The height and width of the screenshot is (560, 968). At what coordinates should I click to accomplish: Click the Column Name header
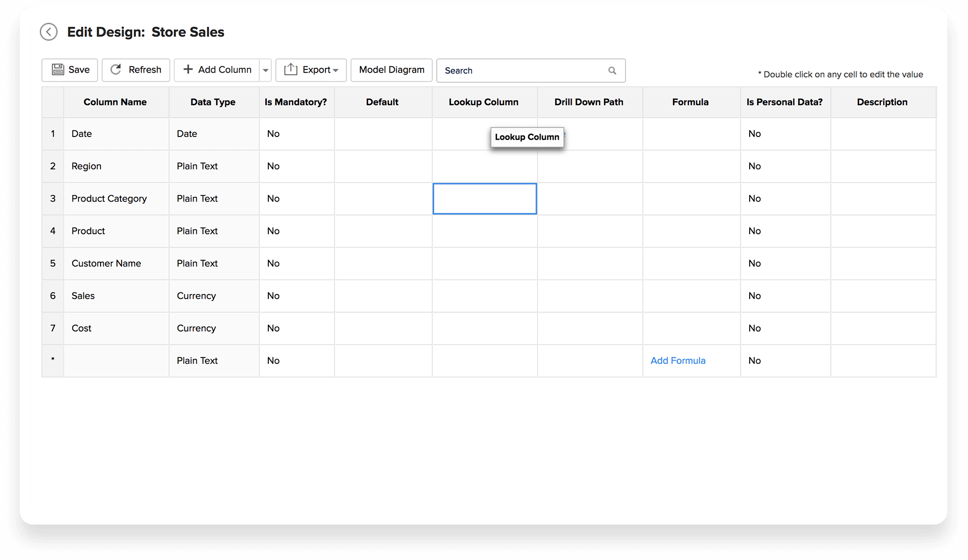click(x=115, y=102)
